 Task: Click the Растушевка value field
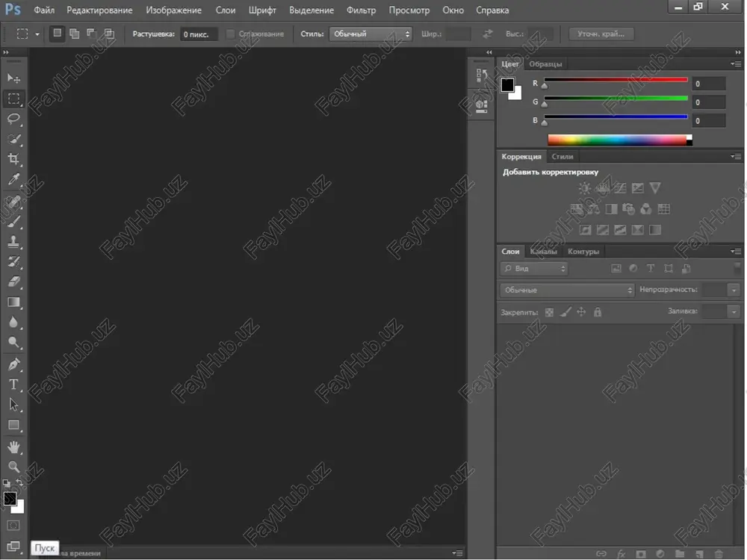pyautogui.click(x=199, y=34)
